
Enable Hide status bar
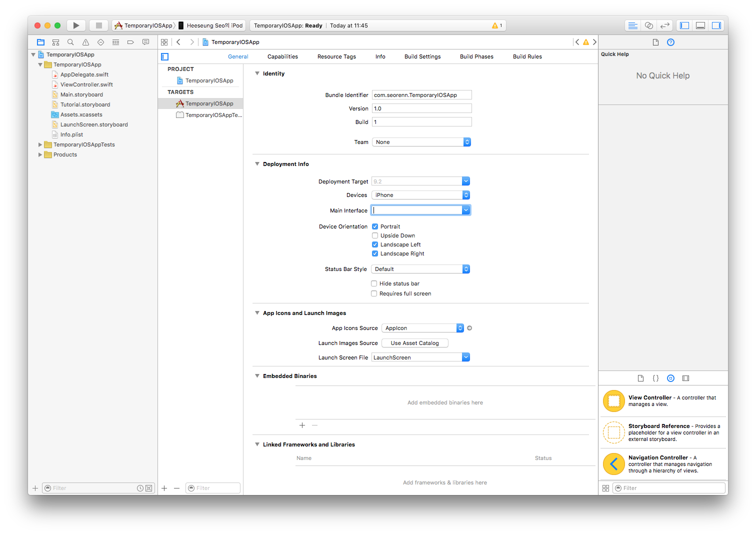[x=374, y=283]
